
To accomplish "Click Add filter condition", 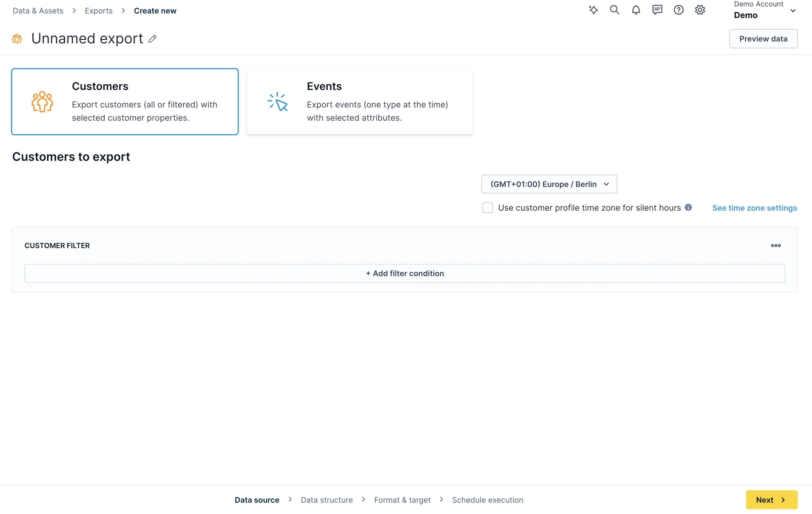I will tap(405, 273).
